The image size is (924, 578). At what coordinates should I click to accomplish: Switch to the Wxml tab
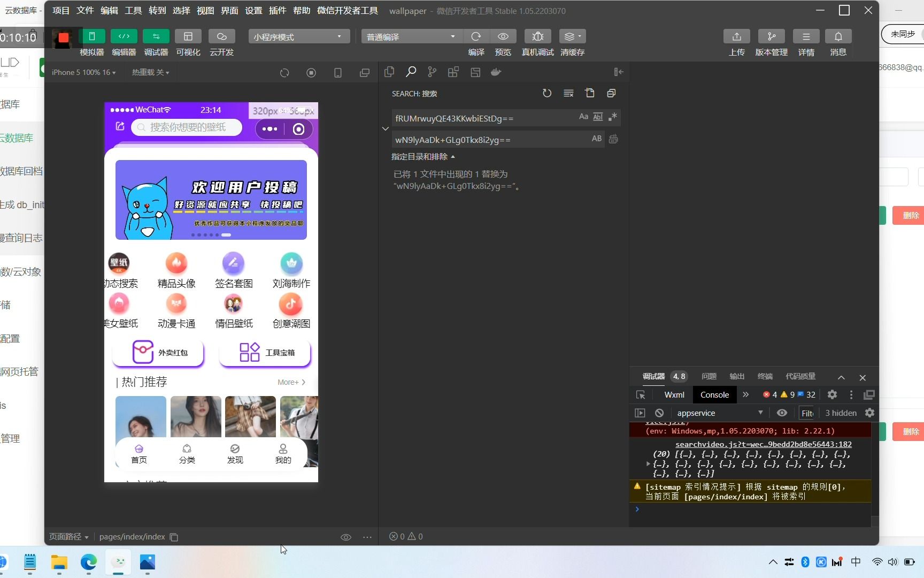point(674,394)
